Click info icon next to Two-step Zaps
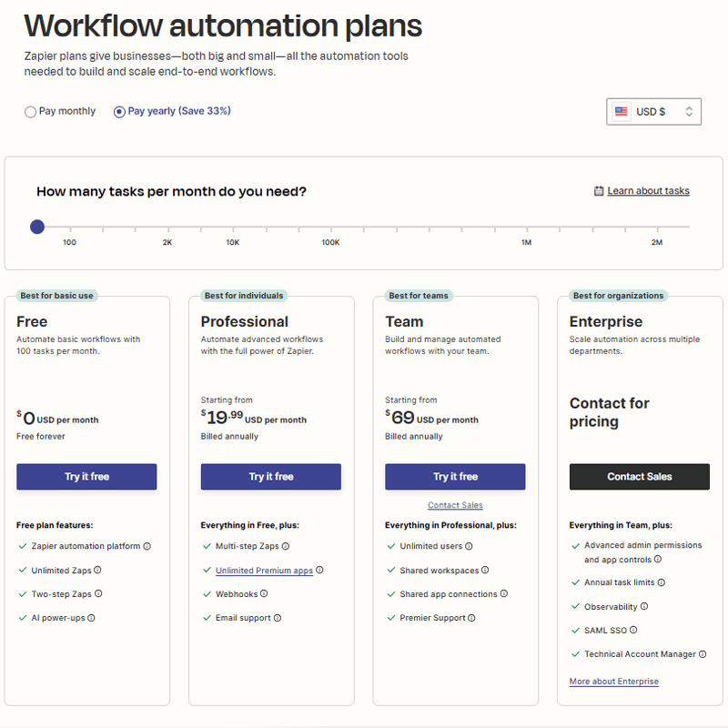This screenshot has height=728, width=728. (x=98, y=593)
